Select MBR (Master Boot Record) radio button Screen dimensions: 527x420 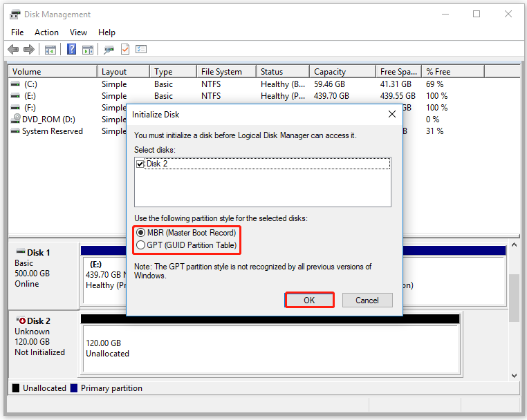click(x=140, y=232)
